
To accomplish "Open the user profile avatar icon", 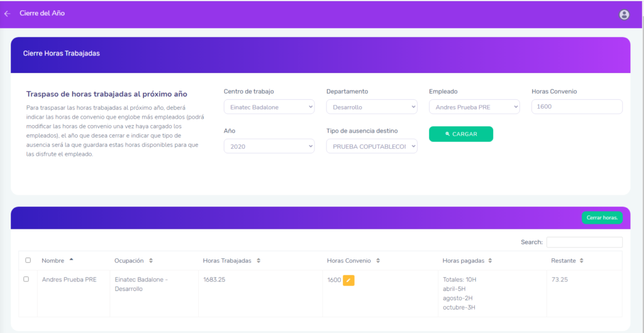I will [624, 14].
